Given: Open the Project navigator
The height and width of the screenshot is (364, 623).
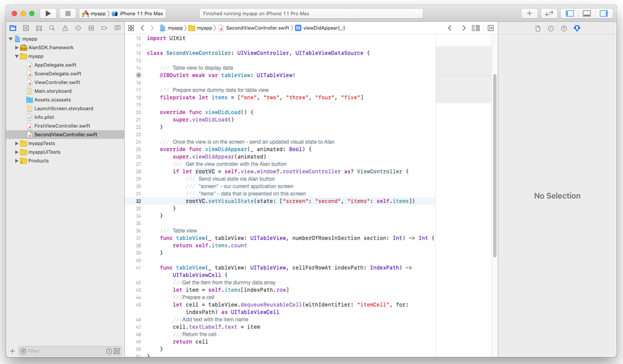Looking at the screenshot, I should [x=12, y=27].
